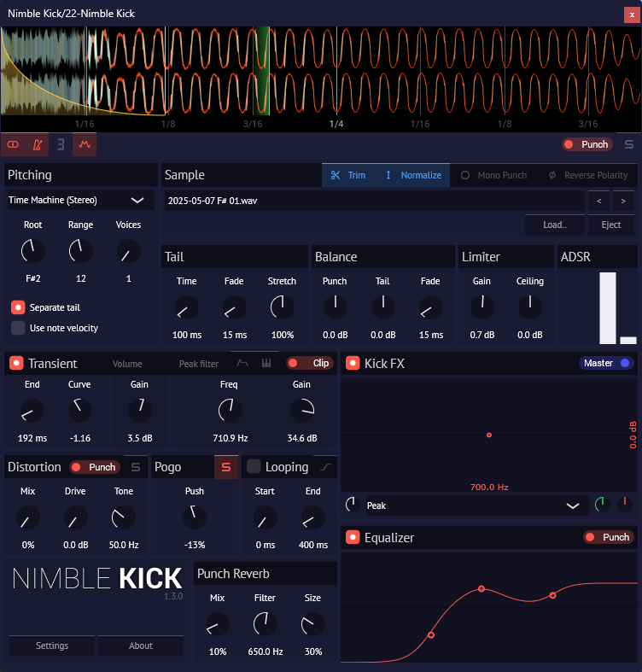Click the Looping curve icon
The image size is (642, 672).
point(325,467)
